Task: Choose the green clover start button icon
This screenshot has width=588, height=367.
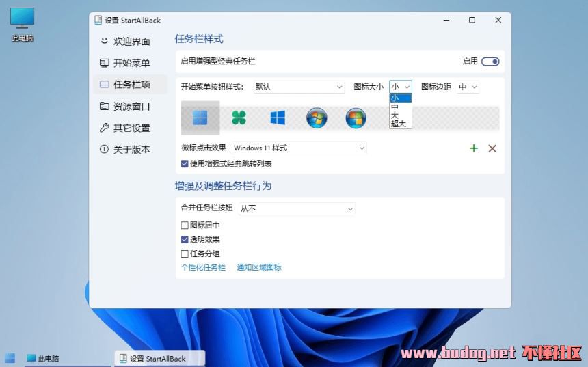Action: pos(239,118)
